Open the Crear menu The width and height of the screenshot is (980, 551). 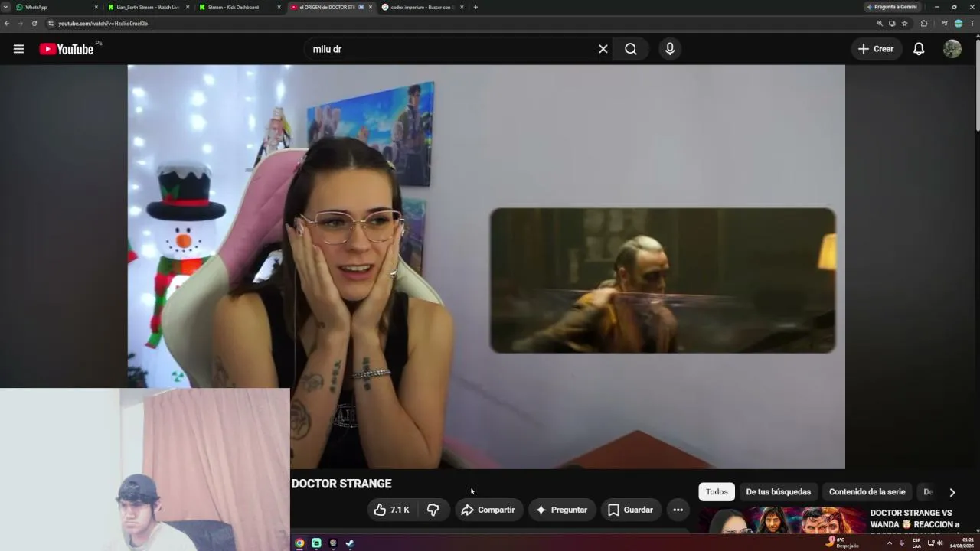876,49
